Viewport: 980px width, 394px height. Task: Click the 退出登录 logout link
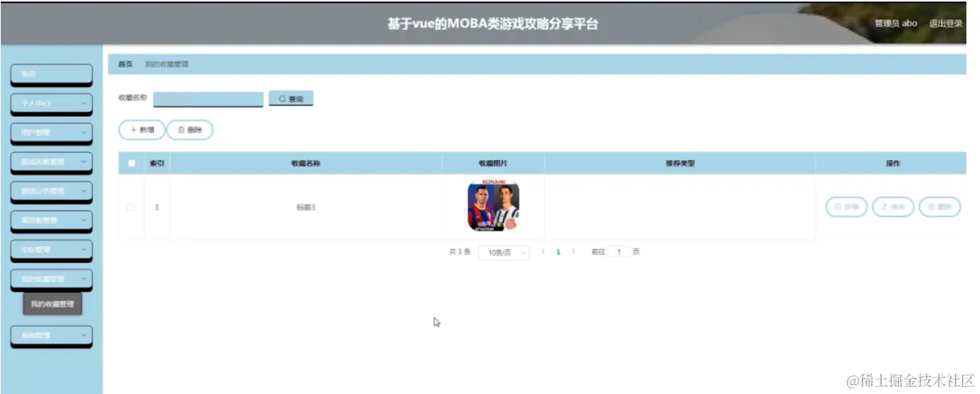click(x=945, y=23)
